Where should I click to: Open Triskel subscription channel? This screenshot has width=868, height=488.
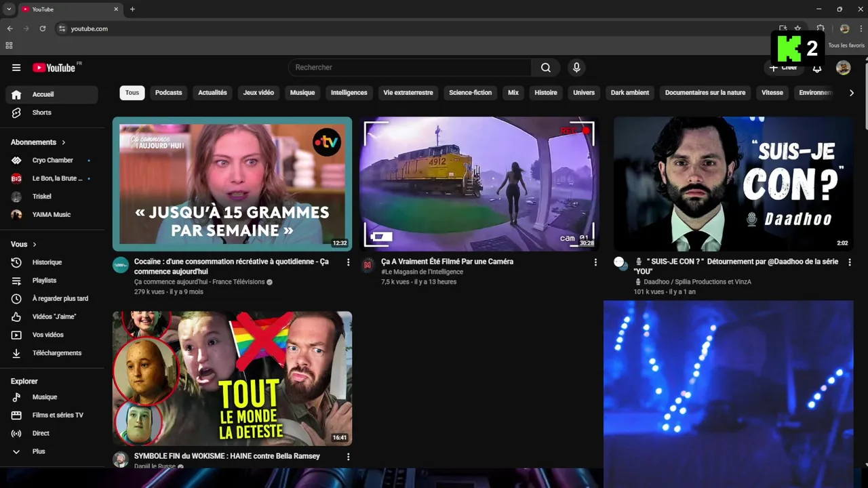tap(52, 197)
